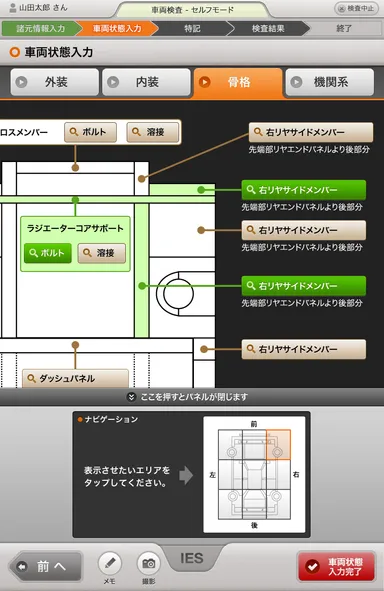This screenshot has height=591, width=384.
Task: Open the 撮影 camera icon
Action: click(149, 564)
